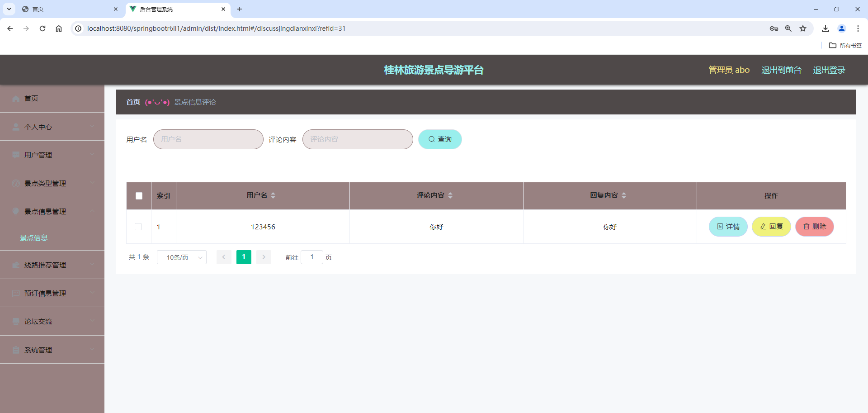Click the 景点信息管理 sidebar icon
This screenshot has height=413, width=868.
coord(16,211)
